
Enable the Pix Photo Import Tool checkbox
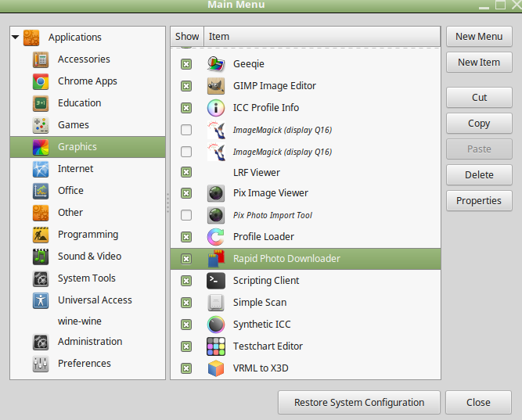[186, 215]
